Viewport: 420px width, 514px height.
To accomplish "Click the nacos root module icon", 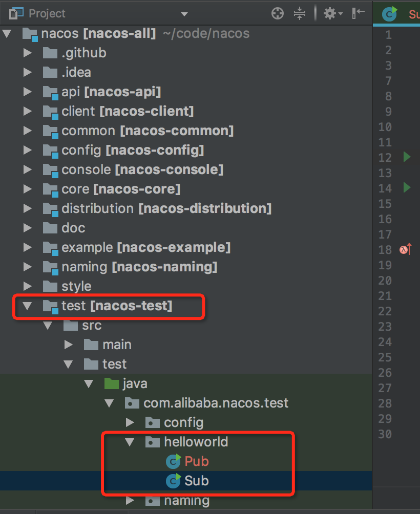I will point(30,34).
